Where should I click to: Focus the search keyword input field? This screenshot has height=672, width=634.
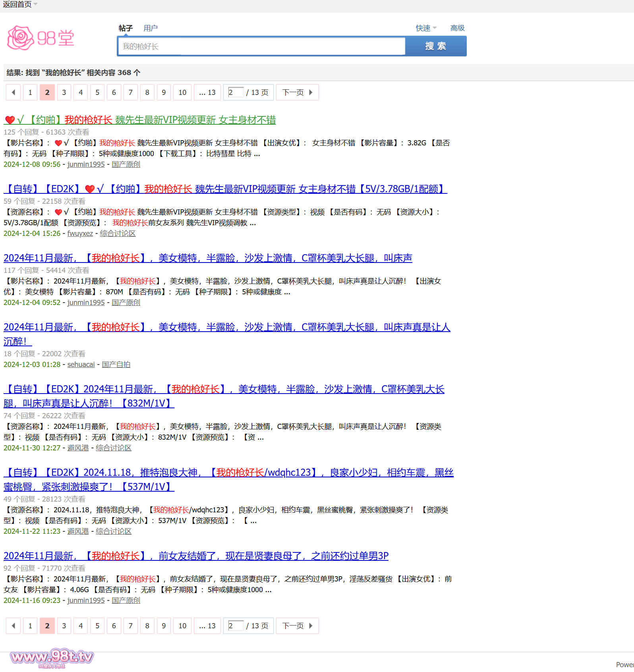point(261,46)
